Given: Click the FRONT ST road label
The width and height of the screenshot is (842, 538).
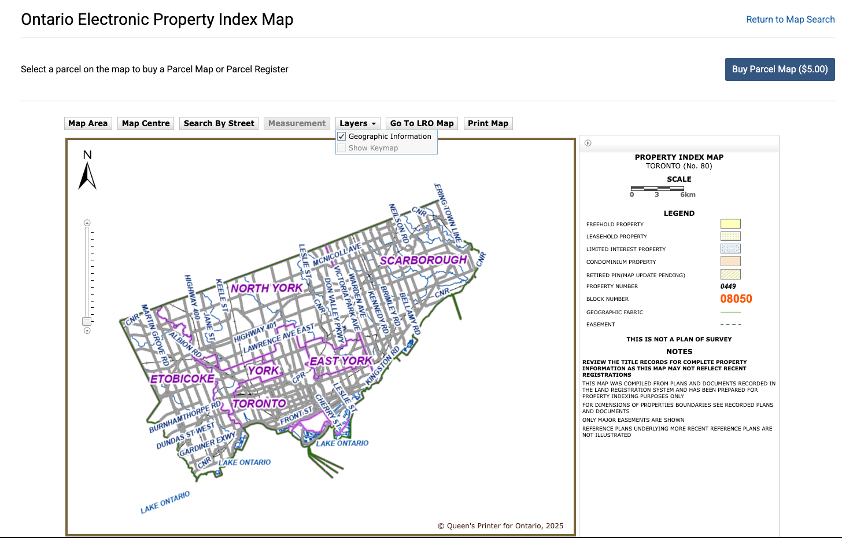Looking at the screenshot, I should click(296, 417).
